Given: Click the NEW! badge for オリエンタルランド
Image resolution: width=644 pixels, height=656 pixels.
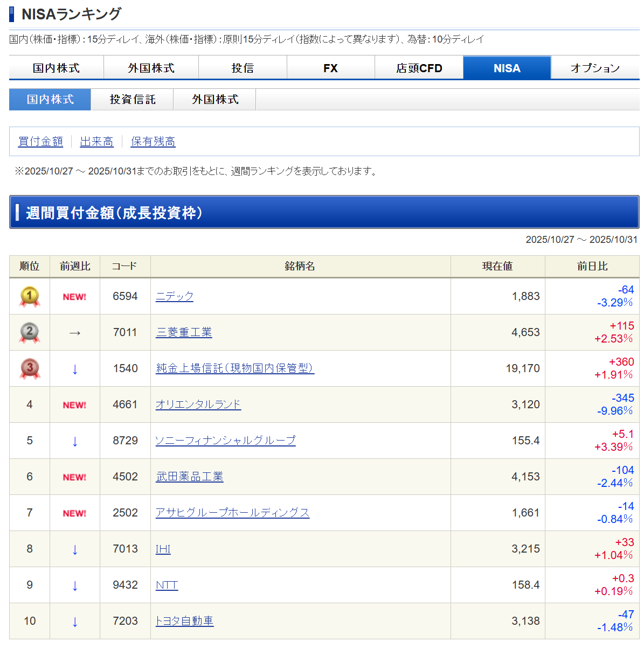Looking at the screenshot, I should click(74, 405).
